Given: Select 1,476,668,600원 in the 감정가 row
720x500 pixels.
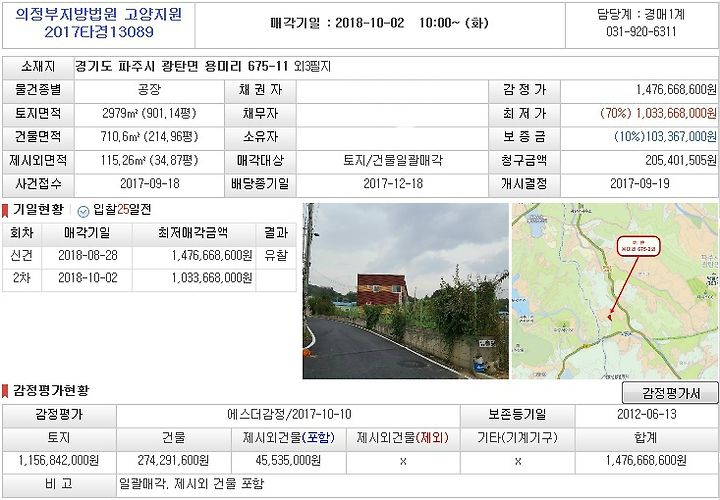Looking at the screenshot, I should coord(676,90).
